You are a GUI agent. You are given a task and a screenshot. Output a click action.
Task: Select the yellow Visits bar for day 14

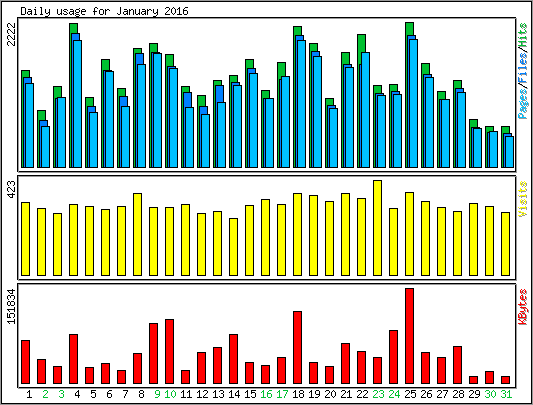(234, 247)
